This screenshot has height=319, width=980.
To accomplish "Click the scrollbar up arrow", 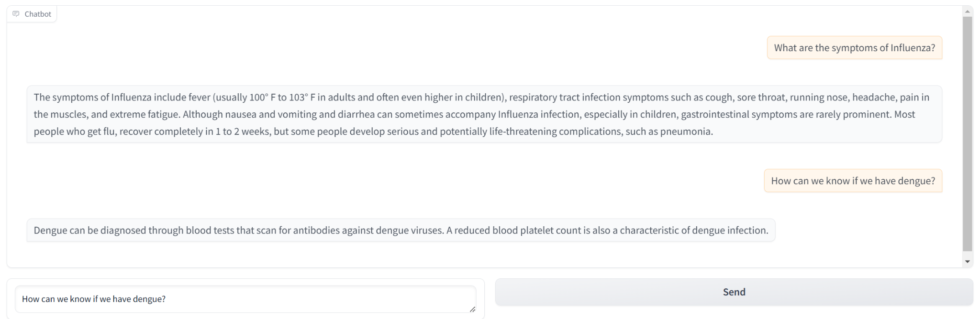I will pyautogui.click(x=968, y=11).
